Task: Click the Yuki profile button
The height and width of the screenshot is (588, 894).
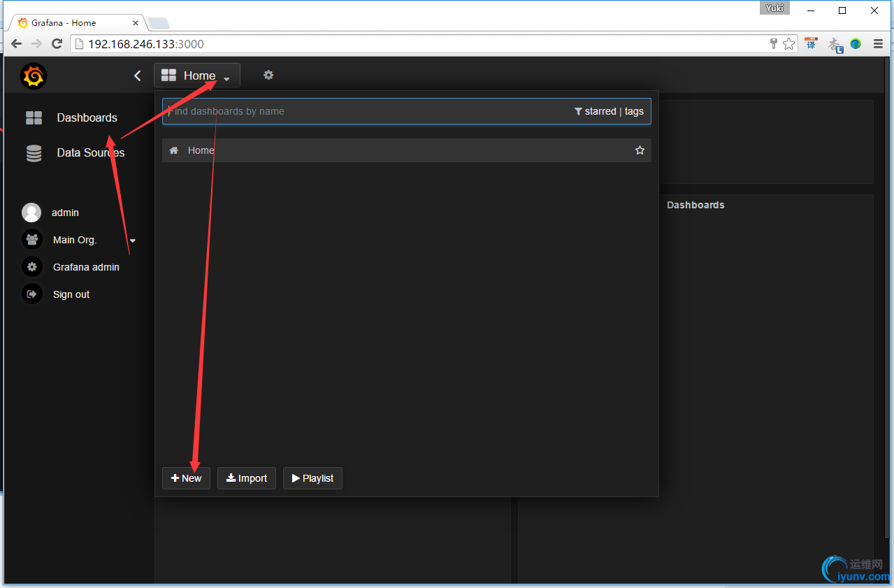Action: click(x=774, y=8)
